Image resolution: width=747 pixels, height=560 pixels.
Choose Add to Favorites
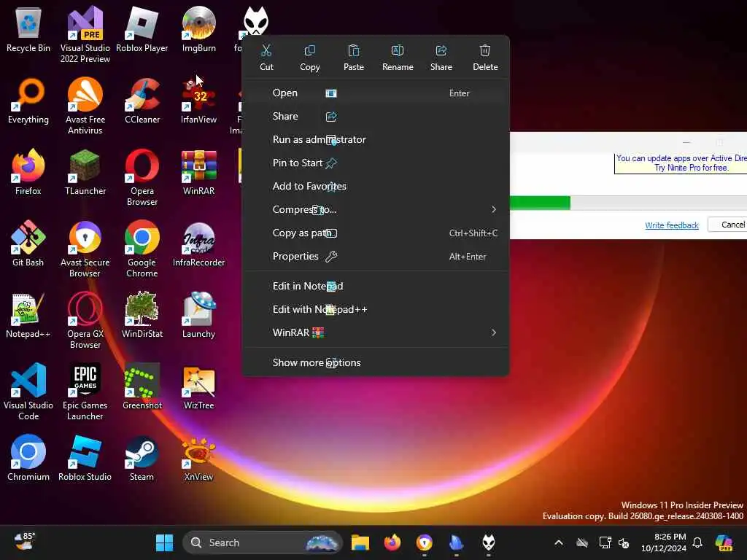coord(376,186)
